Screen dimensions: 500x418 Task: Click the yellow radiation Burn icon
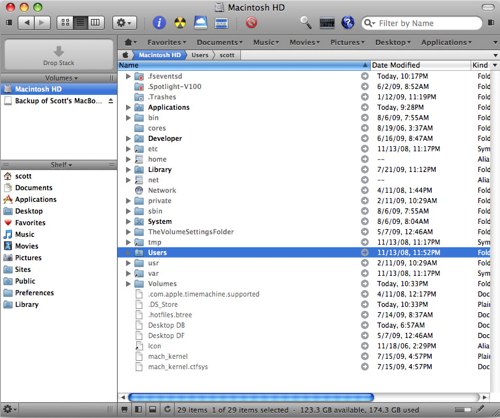click(180, 23)
